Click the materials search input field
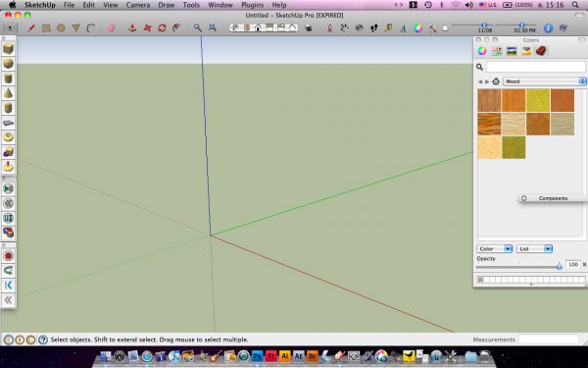 coord(535,67)
